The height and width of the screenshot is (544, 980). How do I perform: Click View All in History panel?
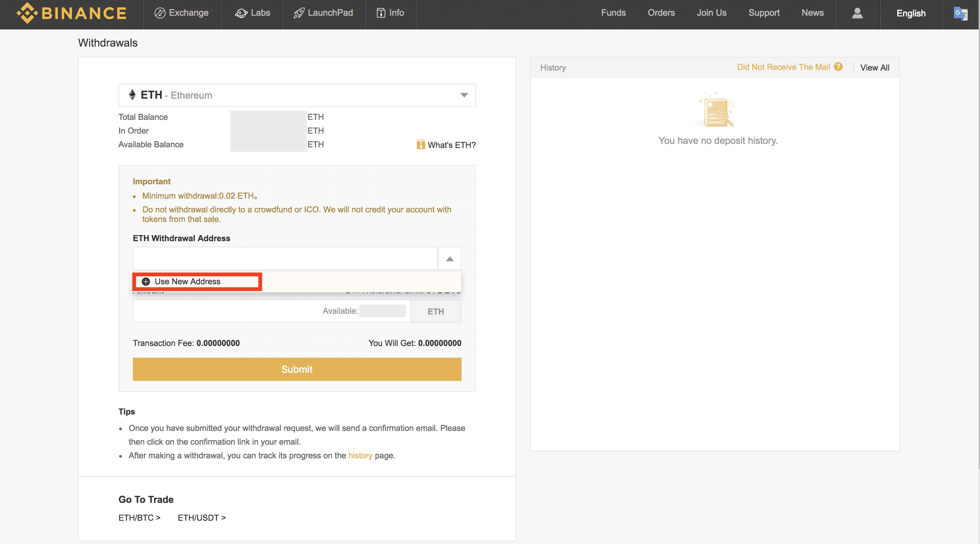(x=875, y=68)
